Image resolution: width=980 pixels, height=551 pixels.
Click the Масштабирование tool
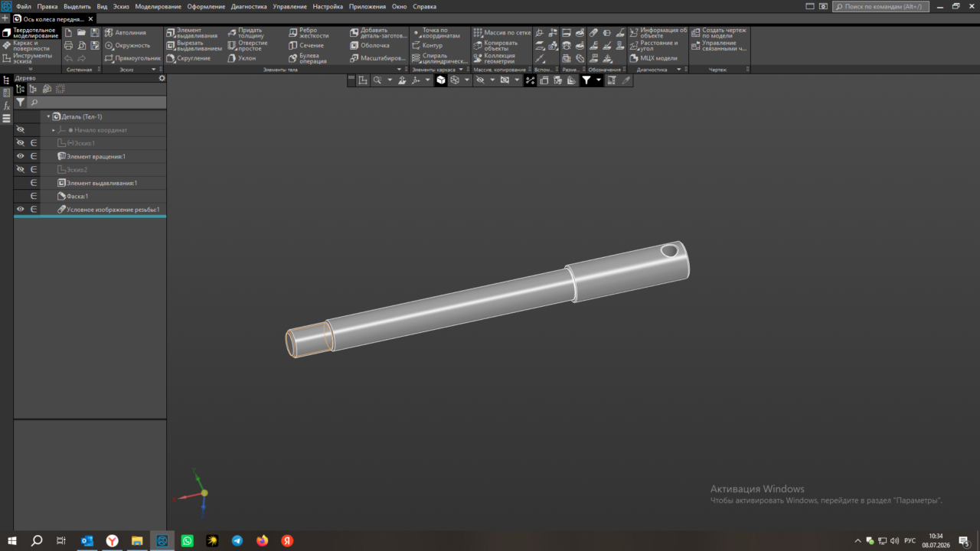click(x=378, y=58)
